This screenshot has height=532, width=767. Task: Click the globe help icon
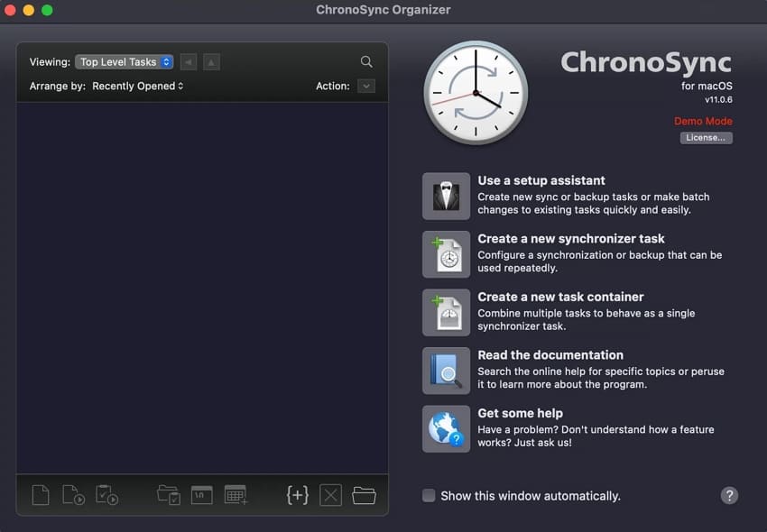(446, 429)
